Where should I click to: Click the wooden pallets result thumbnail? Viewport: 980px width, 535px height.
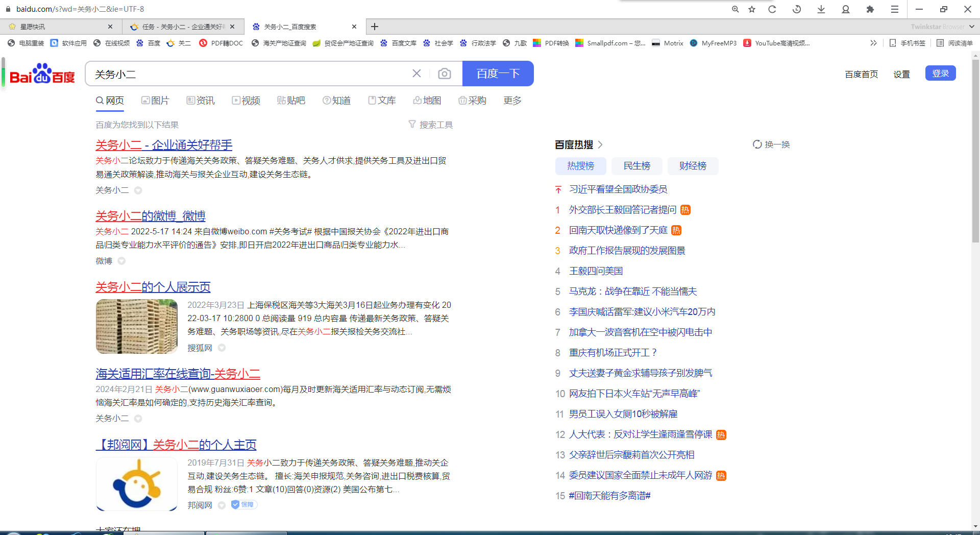point(137,327)
